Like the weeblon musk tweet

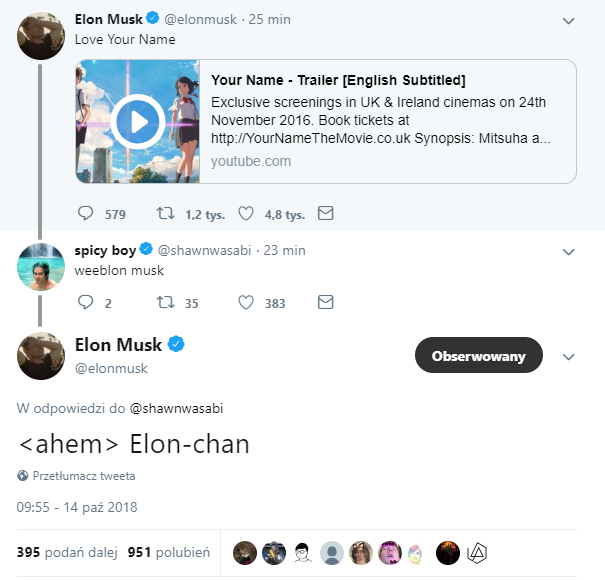coord(245,302)
